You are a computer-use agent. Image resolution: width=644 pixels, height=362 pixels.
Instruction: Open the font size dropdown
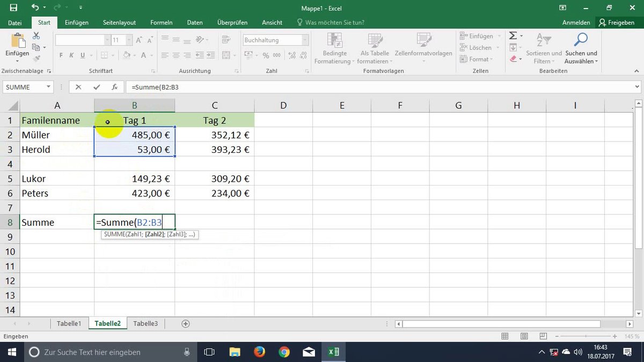coord(128,40)
